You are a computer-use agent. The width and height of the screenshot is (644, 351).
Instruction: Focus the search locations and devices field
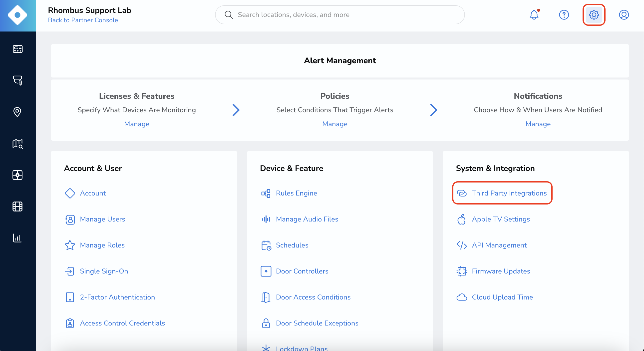tap(340, 15)
